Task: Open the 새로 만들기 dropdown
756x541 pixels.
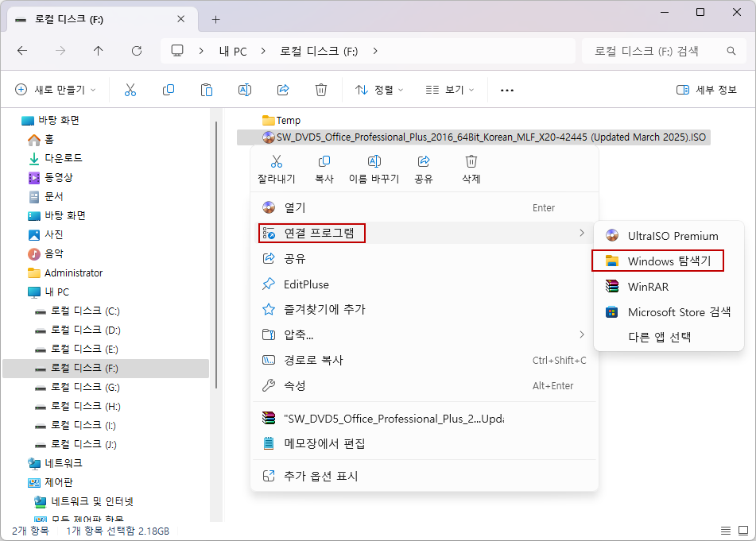Action: coord(56,90)
